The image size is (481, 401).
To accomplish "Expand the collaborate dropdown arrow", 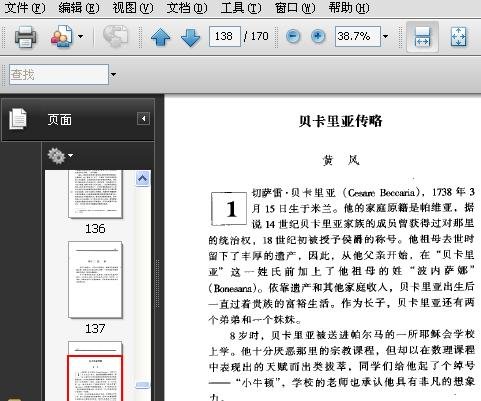I will coord(80,36).
